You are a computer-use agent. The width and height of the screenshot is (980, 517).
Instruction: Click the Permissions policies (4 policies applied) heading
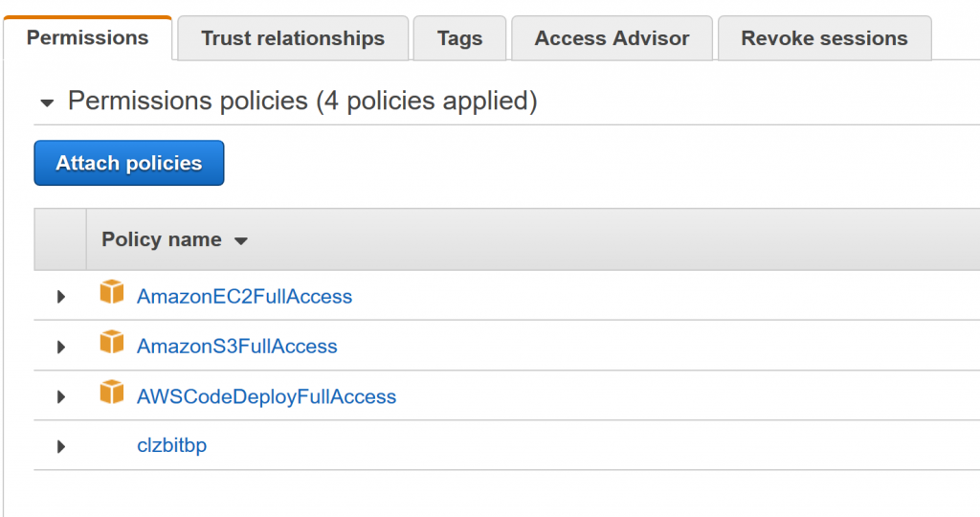(302, 101)
